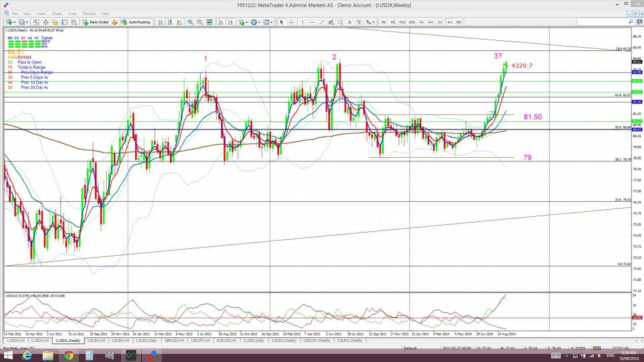This screenshot has height=362, width=644.
Task: Open Calculator from taskbar
Action: point(89,356)
